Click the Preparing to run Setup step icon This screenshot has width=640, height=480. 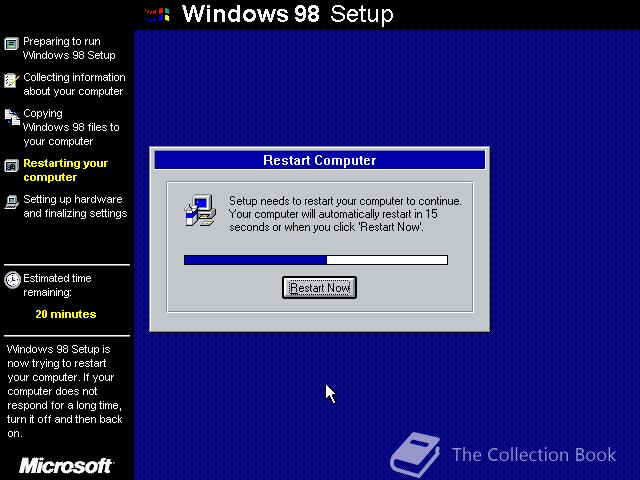11,43
